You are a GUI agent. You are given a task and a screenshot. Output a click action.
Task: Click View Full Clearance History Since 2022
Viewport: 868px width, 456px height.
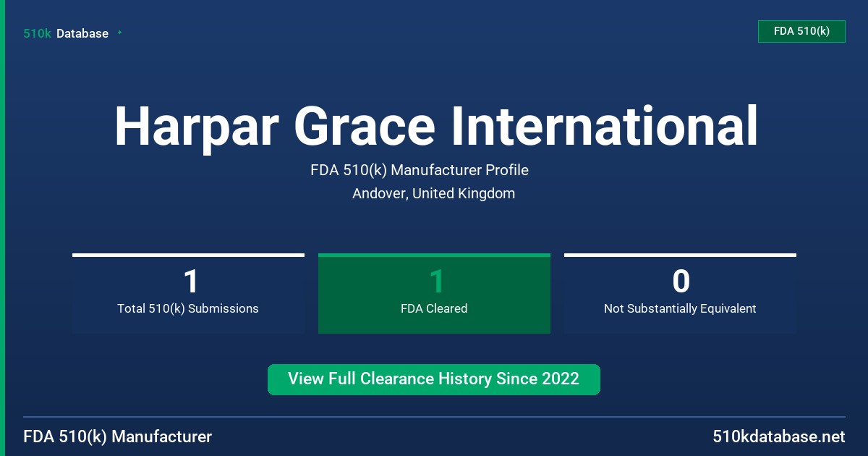tap(434, 379)
